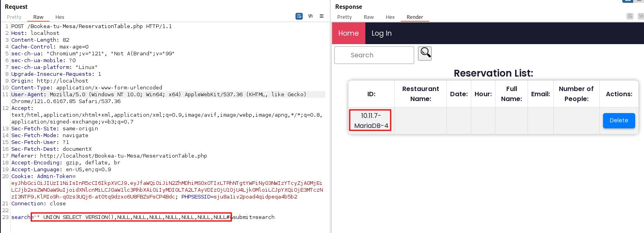Click the Referer header line
The image size is (644, 233).
tap(109, 156)
